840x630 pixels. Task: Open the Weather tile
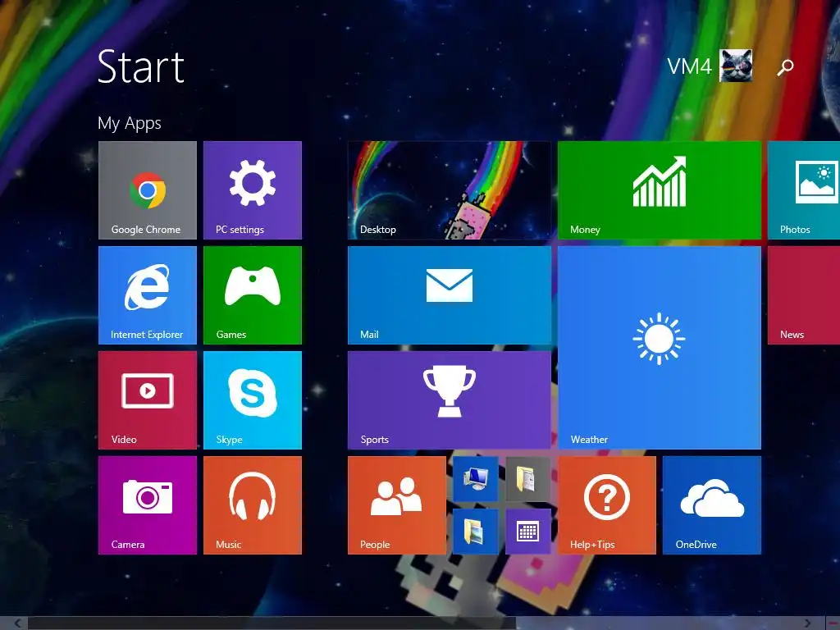(660, 348)
